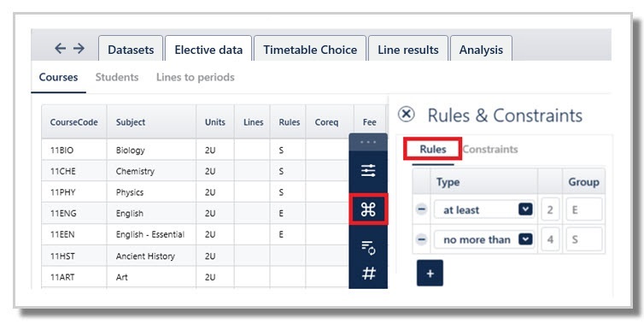
Task: Remove the 'at least' rule row
Action: [421, 209]
